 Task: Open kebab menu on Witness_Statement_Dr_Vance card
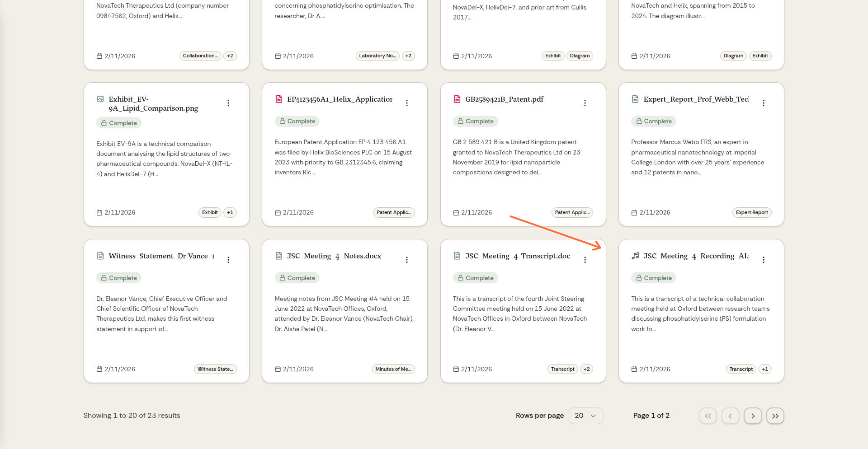coord(228,260)
